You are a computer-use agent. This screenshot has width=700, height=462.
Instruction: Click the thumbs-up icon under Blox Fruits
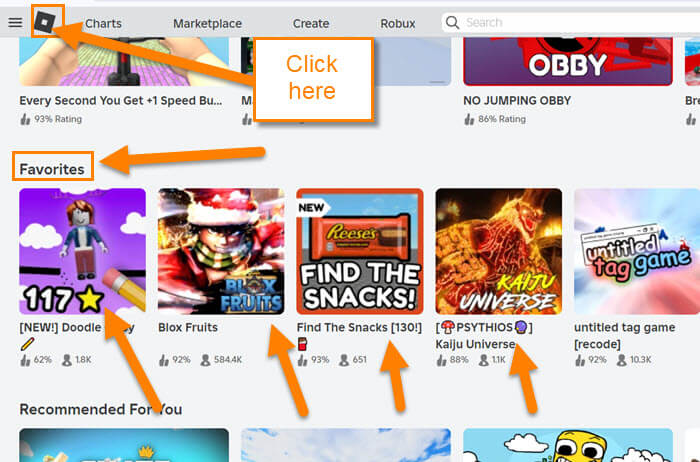point(164,360)
